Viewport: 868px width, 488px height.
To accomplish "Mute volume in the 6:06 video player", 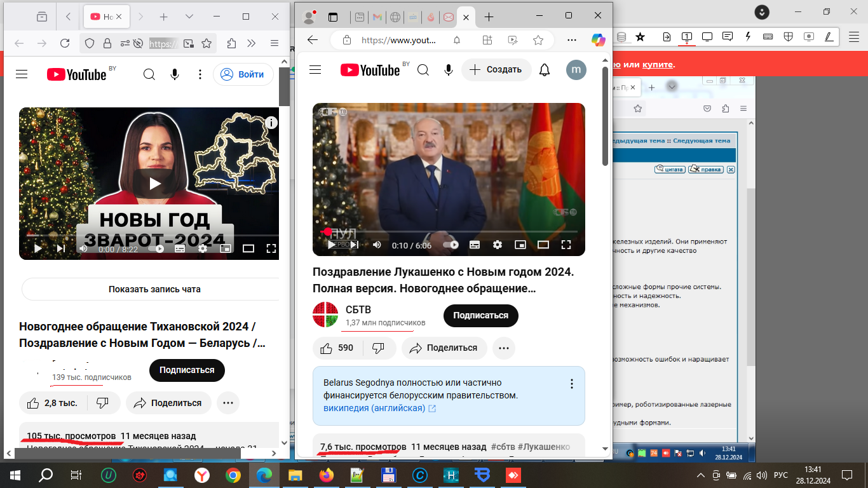I will point(377,245).
